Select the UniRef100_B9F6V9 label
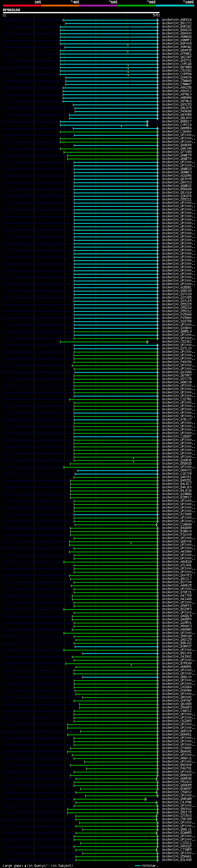The image size is (197, 868). [176, 43]
